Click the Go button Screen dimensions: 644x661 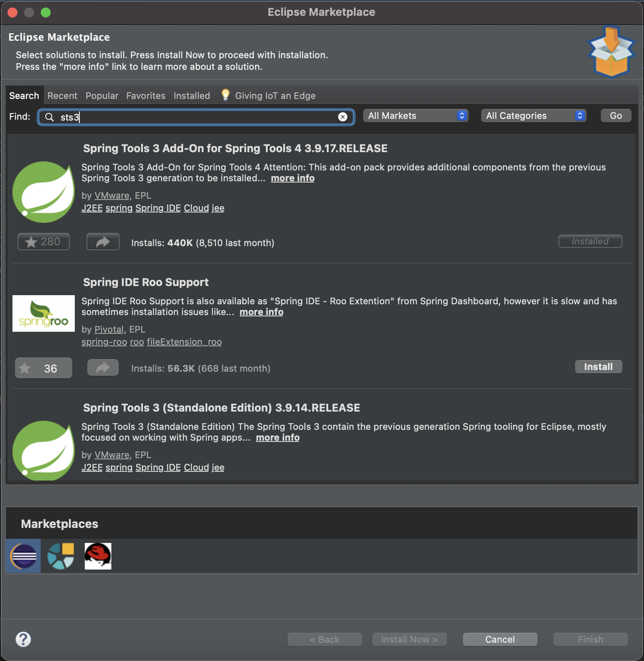(x=616, y=116)
